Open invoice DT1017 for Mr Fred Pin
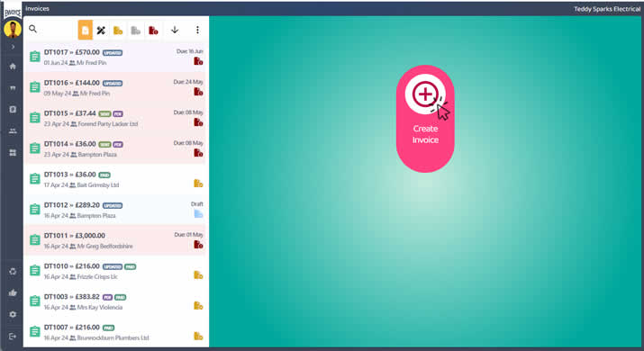The width and height of the screenshot is (644, 351). click(x=115, y=57)
